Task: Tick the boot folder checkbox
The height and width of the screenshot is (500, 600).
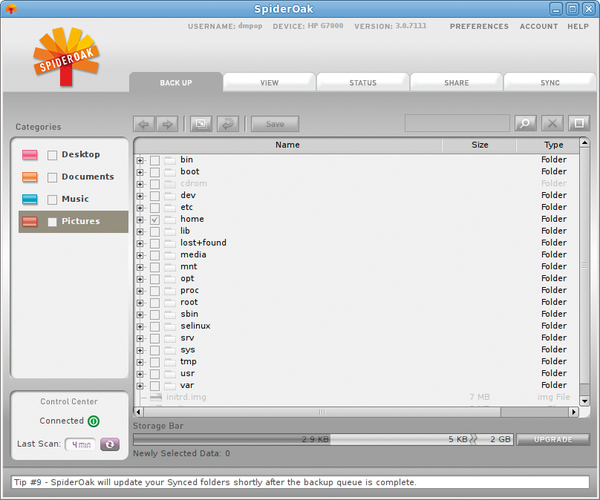Action: [x=155, y=172]
